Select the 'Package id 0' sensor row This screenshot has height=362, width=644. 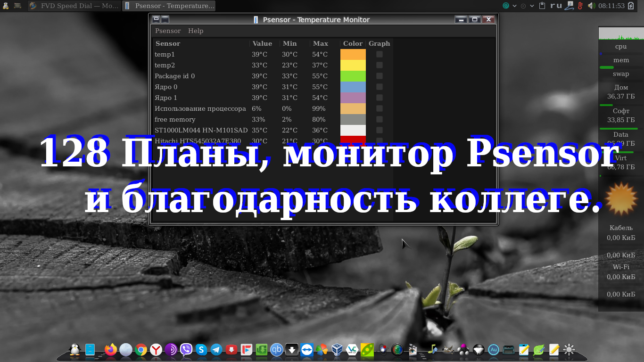pos(273,76)
